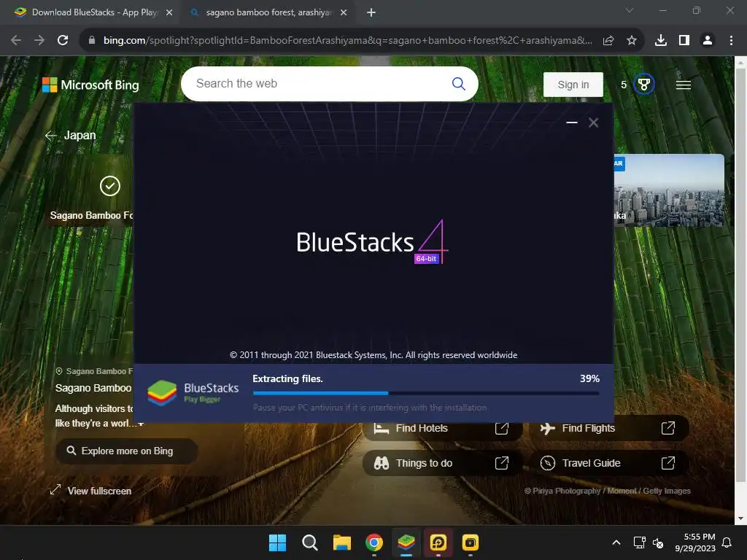Click View fullscreen
The image size is (747, 560).
pyautogui.click(x=90, y=491)
